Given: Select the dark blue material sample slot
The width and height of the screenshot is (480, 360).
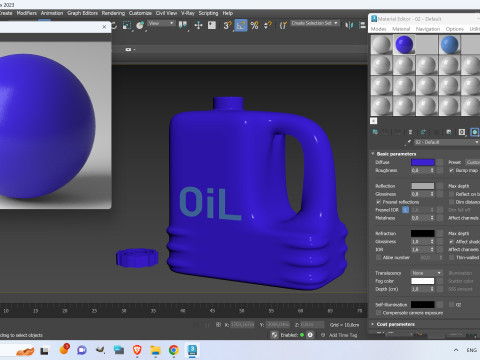Looking at the screenshot, I should point(404,45).
